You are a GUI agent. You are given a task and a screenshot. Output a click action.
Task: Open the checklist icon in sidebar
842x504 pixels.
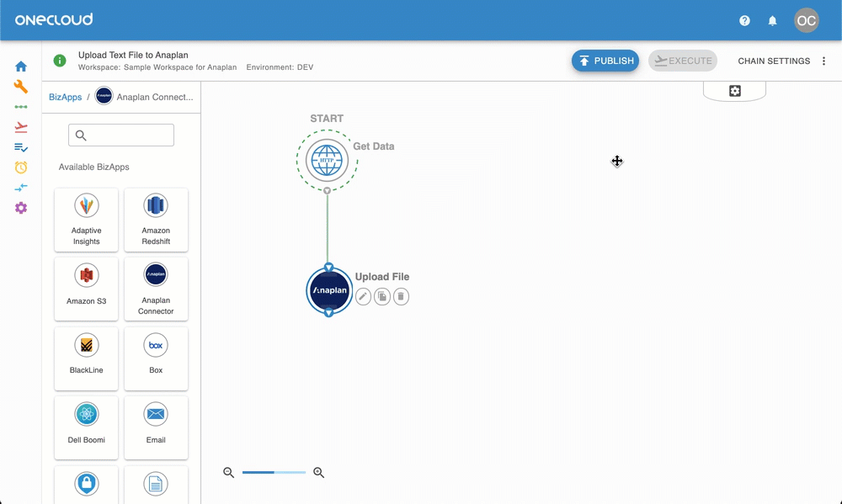21,147
